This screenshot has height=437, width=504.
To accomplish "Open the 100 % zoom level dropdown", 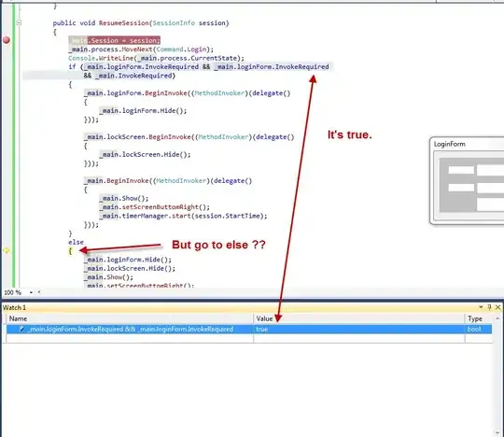I will point(31,292).
